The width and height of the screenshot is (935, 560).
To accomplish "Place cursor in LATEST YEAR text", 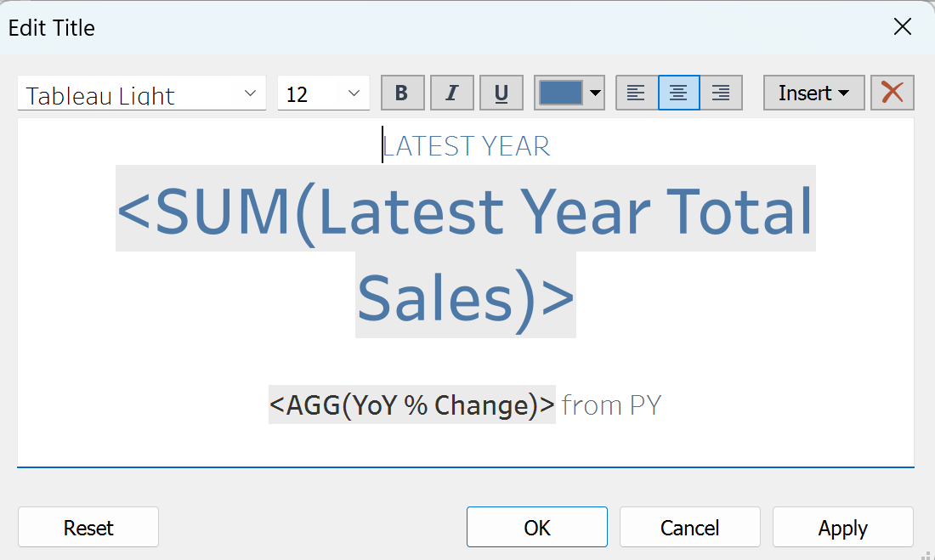I will (466, 146).
